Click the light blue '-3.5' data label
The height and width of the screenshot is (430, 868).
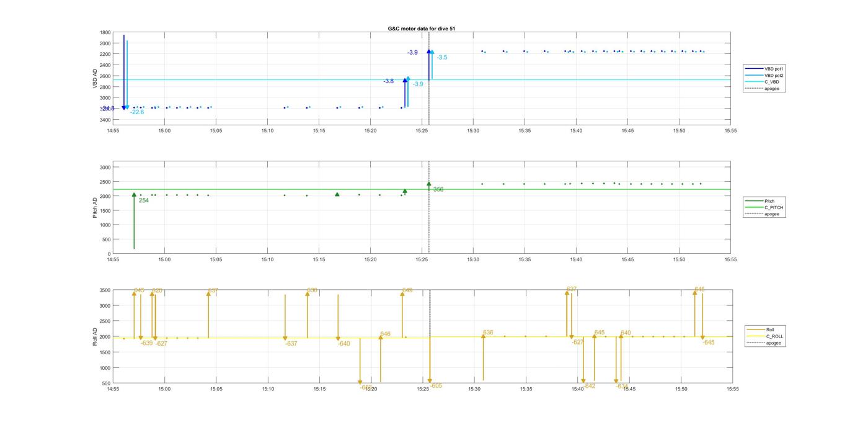pos(442,58)
